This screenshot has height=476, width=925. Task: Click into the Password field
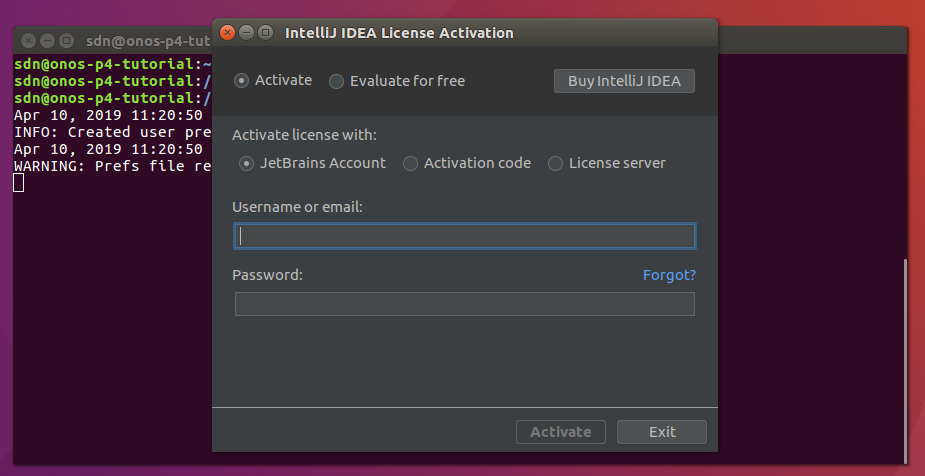click(465, 304)
